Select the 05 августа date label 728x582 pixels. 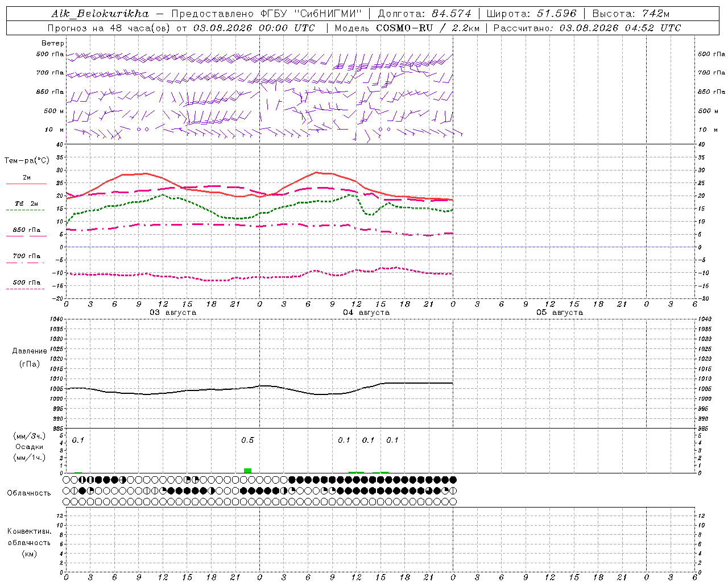[x=560, y=313]
